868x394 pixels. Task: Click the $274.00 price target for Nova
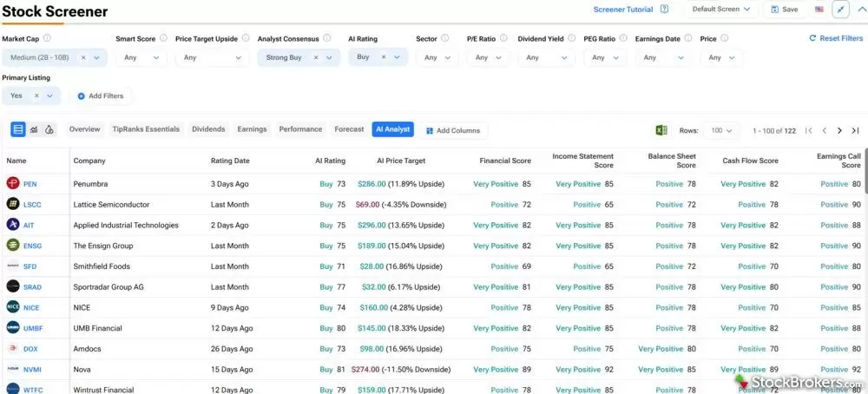coord(365,370)
